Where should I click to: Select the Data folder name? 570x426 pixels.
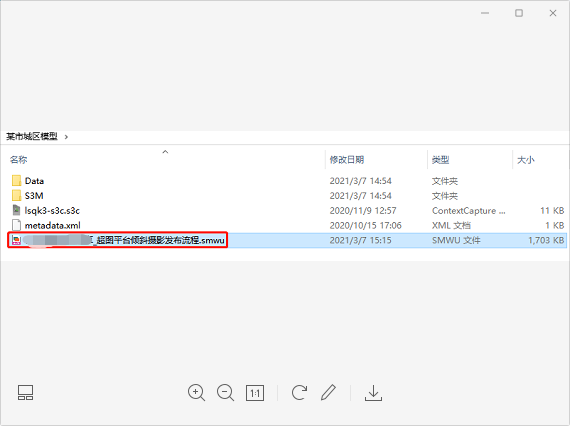click(x=34, y=181)
